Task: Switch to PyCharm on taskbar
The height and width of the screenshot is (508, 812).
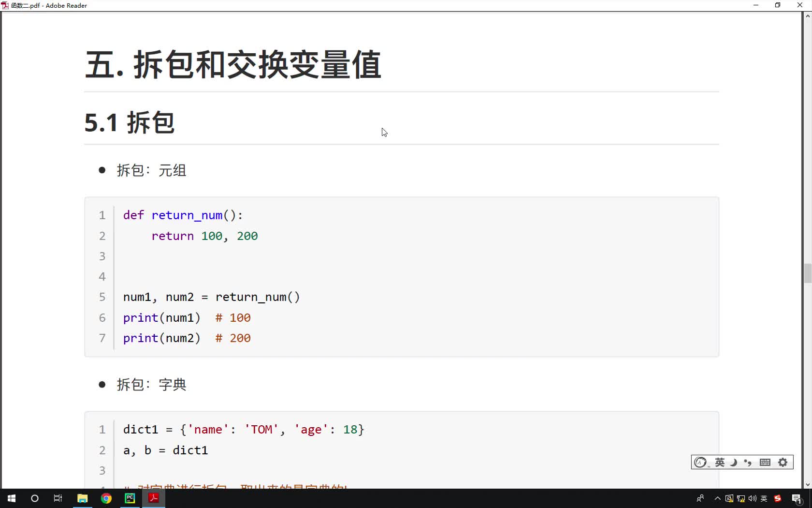Action: 130,498
